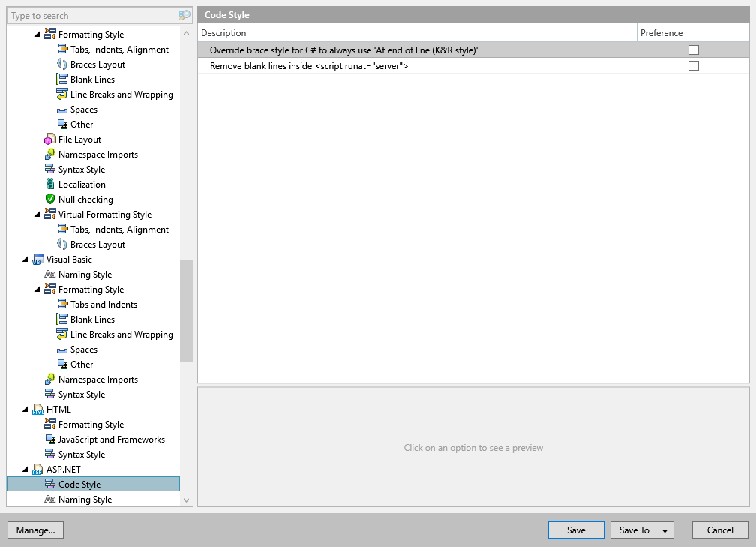
Task: Collapse the Visual Basic tree node
Action: tap(25, 260)
